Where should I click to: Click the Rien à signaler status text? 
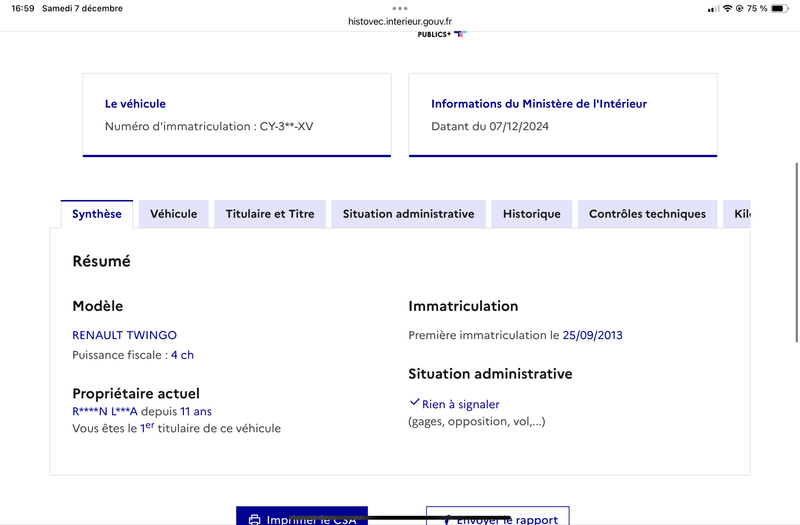[461, 404]
